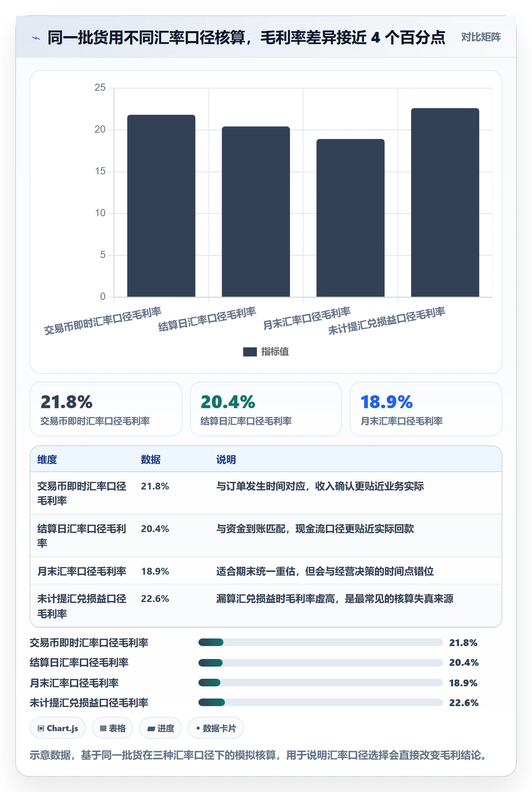Click the y-axis label 10
Image resolution: width=532 pixels, height=792 pixels.
[x=100, y=213]
